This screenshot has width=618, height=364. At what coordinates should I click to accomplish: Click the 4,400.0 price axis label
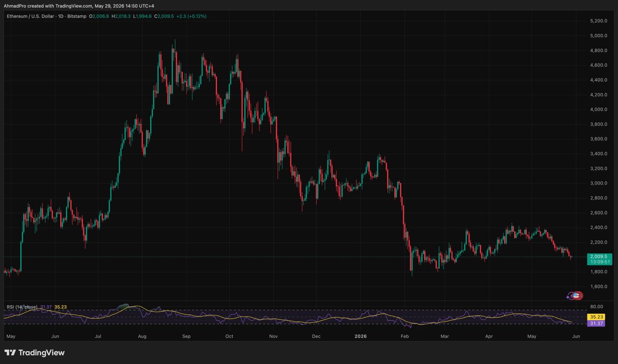click(597, 80)
